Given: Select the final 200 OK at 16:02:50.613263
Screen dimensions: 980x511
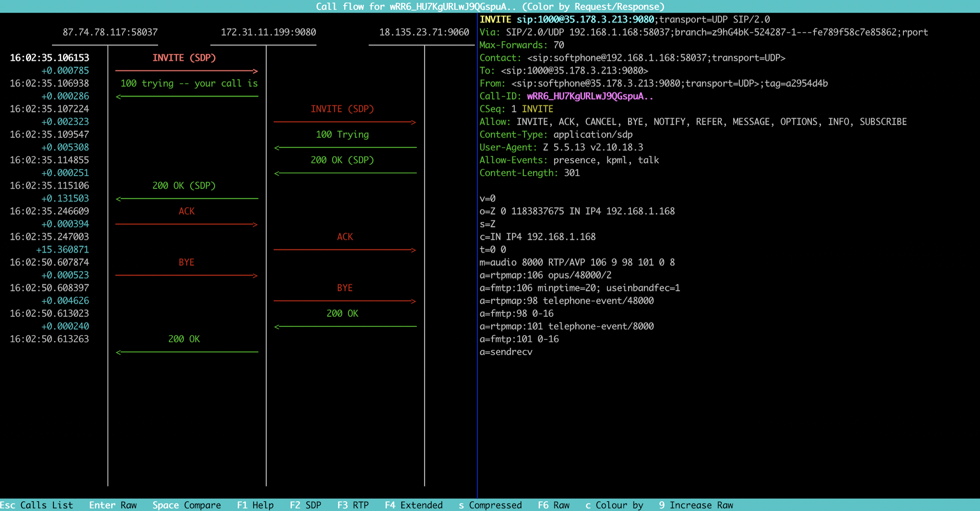Looking at the screenshot, I should point(184,339).
